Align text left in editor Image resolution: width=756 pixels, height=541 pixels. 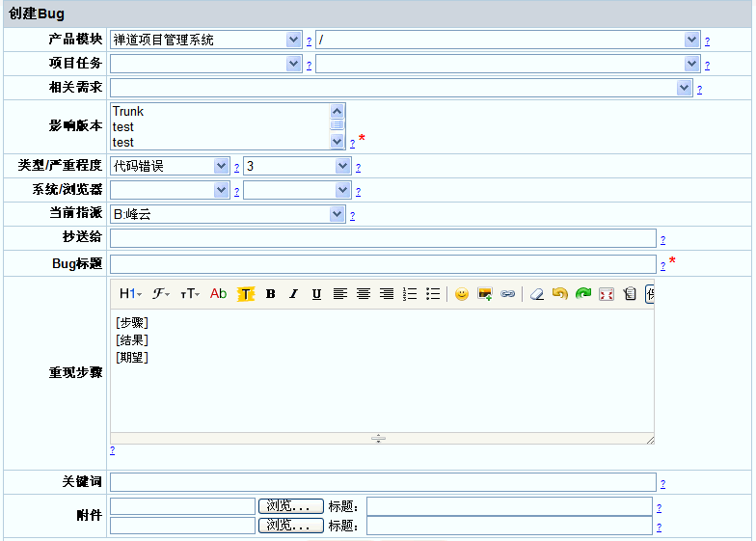click(x=339, y=293)
